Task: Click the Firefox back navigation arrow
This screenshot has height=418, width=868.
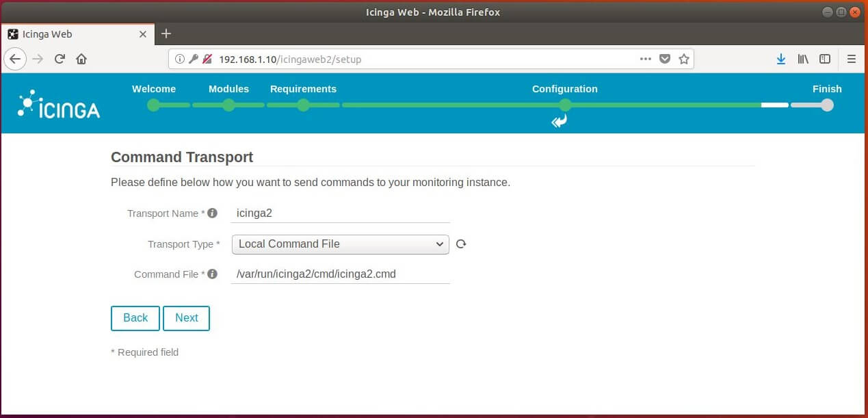Action: coord(15,59)
